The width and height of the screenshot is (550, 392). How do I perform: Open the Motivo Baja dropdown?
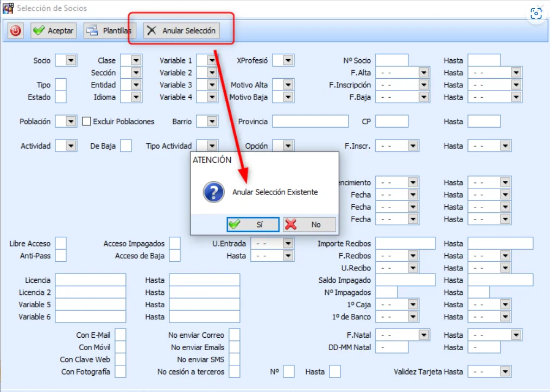[x=288, y=97]
